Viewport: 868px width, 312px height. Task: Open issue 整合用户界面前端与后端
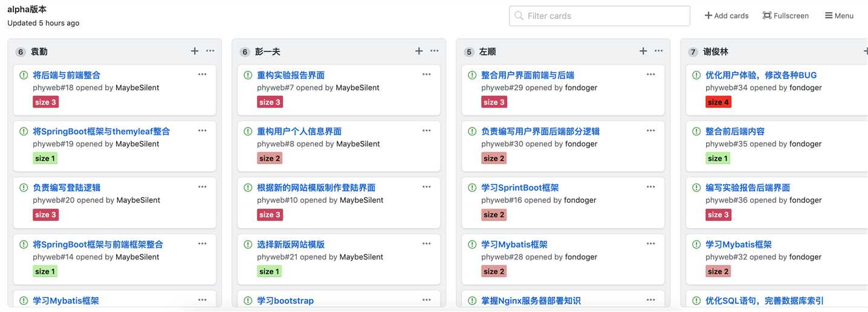point(528,75)
